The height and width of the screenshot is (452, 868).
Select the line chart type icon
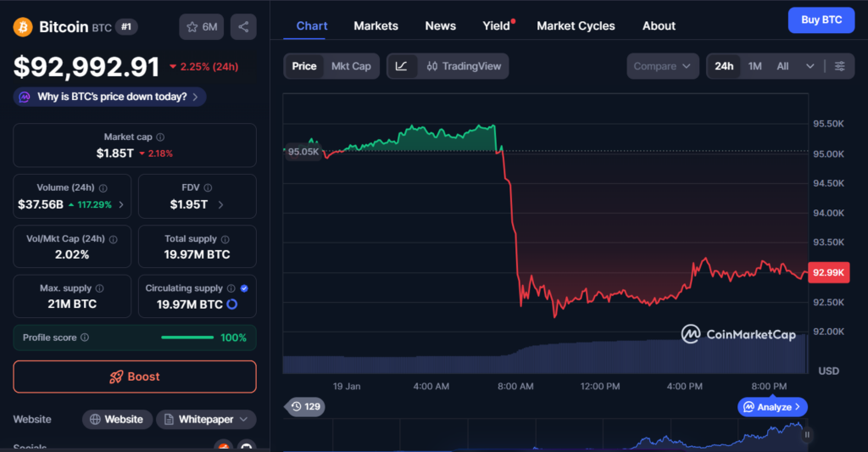(402, 66)
